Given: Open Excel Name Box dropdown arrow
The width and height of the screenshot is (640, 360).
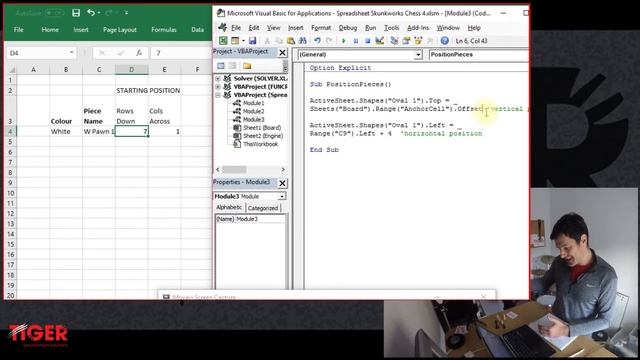Looking at the screenshot, I should (x=71, y=53).
